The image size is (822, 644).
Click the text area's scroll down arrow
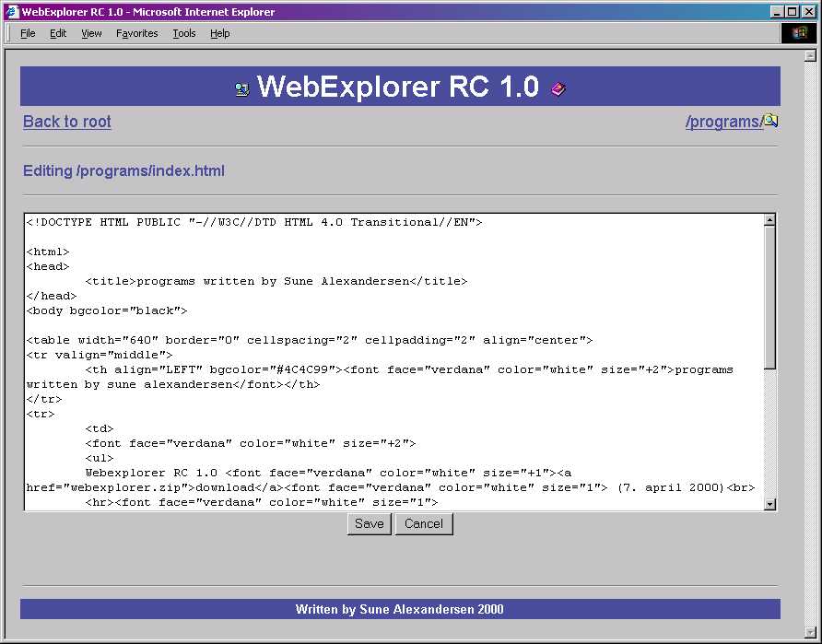click(x=769, y=504)
